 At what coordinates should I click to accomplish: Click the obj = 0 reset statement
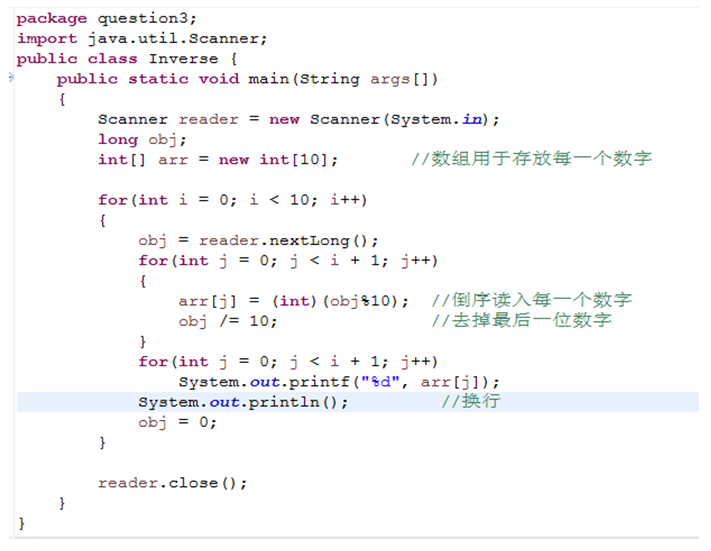coord(177,422)
